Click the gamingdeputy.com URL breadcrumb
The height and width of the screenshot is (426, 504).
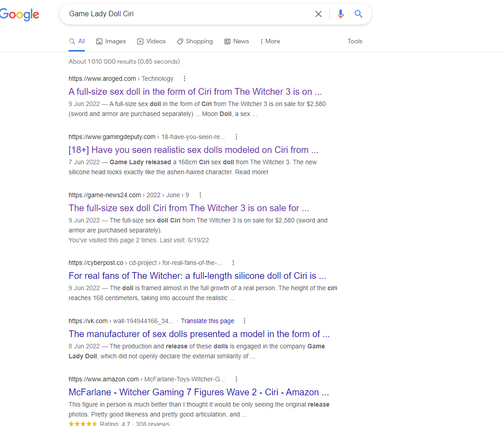pos(147,137)
